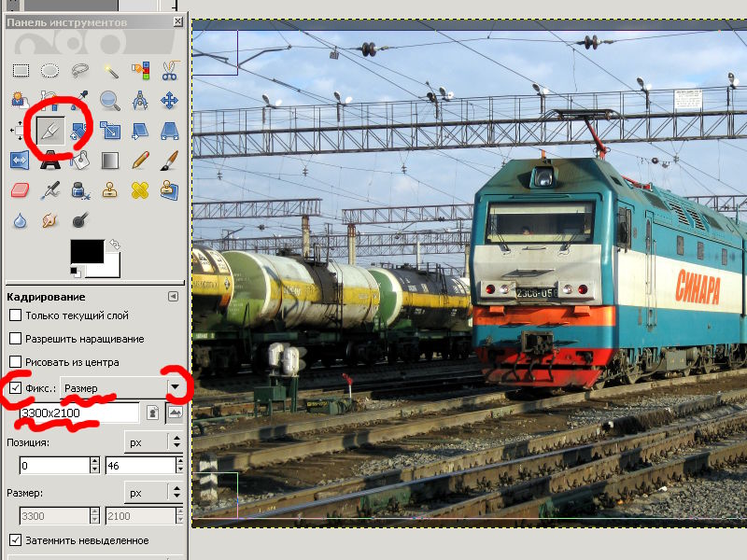Select the Zoom magnifier tool

(x=110, y=100)
